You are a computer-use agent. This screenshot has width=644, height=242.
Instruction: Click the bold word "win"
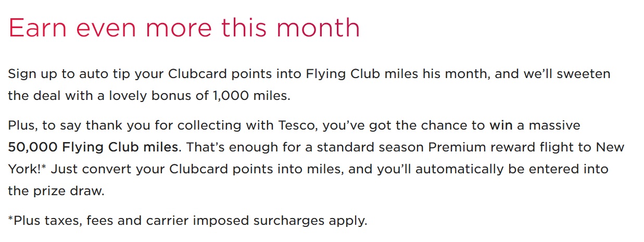501,125
